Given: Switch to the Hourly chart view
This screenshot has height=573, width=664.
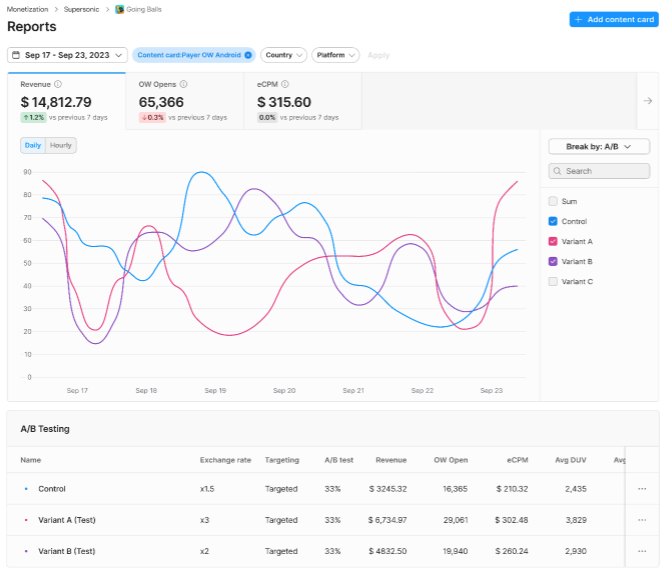Looking at the screenshot, I should click(x=61, y=146).
